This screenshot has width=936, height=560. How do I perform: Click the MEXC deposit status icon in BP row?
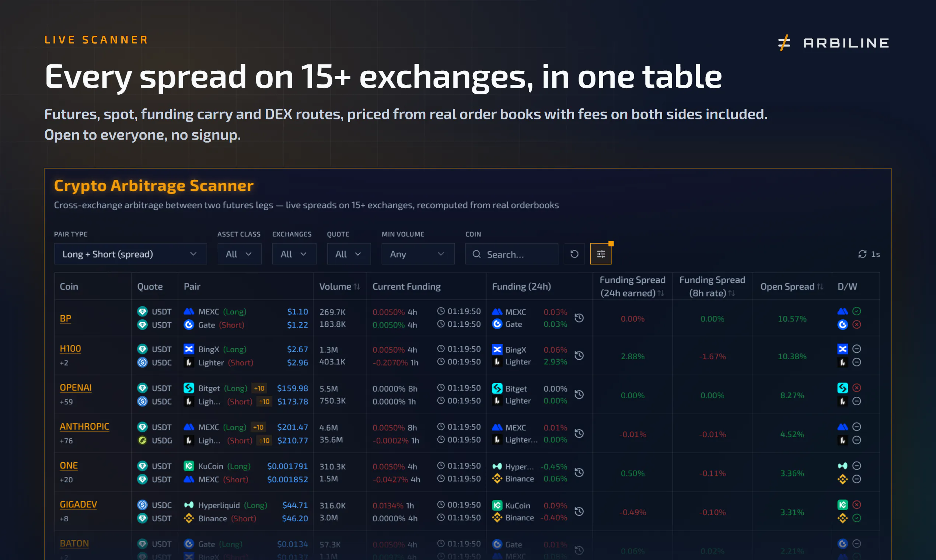click(x=856, y=311)
